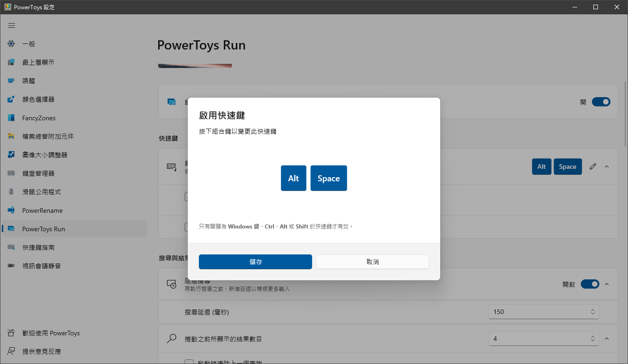Screen dimensions: 628x364
Task: Click the Color Picker (顏色選擇器) icon
Action: pyautogui.click(x=11, y=99)
